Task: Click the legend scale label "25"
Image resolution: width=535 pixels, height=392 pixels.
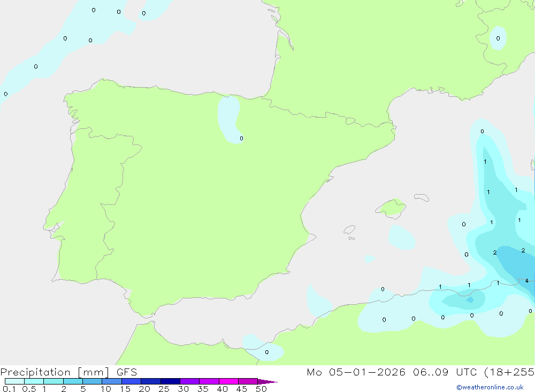Action: tap(164, 389)
